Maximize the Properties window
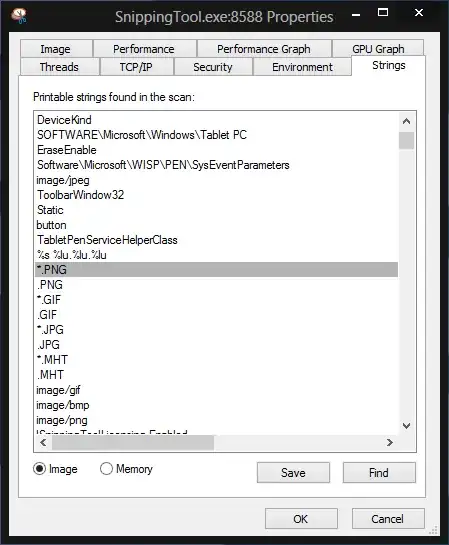 [x=383, y=13]
